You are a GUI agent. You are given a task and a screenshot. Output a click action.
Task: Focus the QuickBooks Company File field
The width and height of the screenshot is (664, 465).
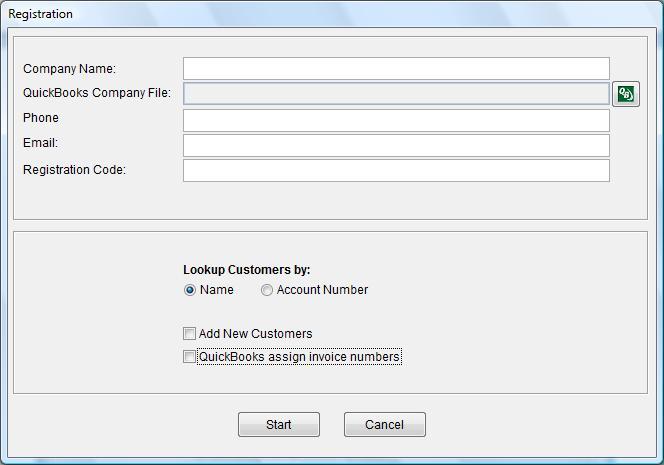[x=396, y=94]
